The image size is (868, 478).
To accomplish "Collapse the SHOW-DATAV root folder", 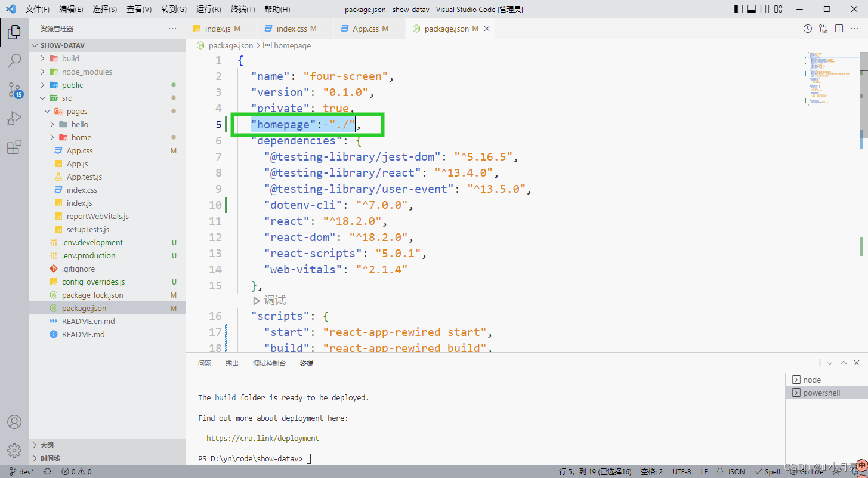I will (x=107, y=45).
